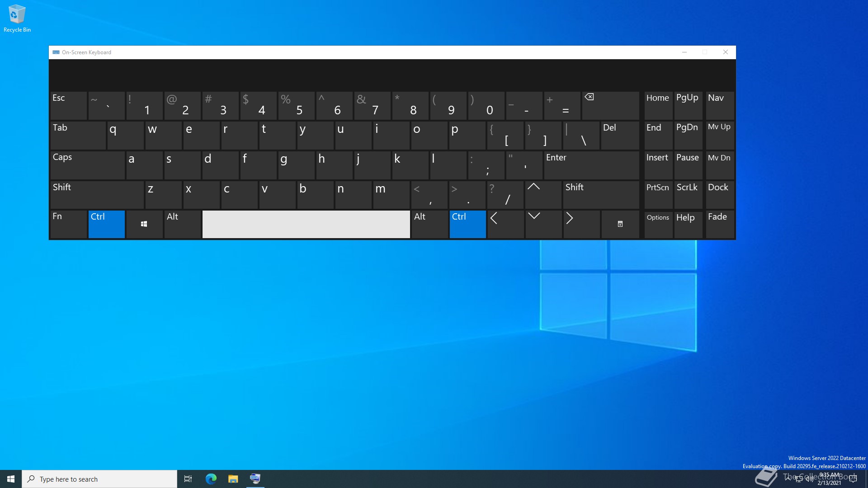Open File Explorer from taskbar
The image size is (868, 488).
click(x=233, y=479)
